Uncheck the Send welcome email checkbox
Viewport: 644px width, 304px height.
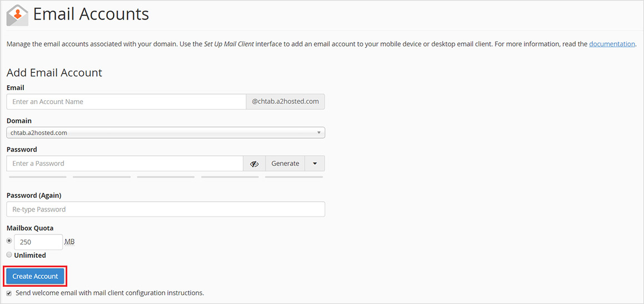[9, 293]
